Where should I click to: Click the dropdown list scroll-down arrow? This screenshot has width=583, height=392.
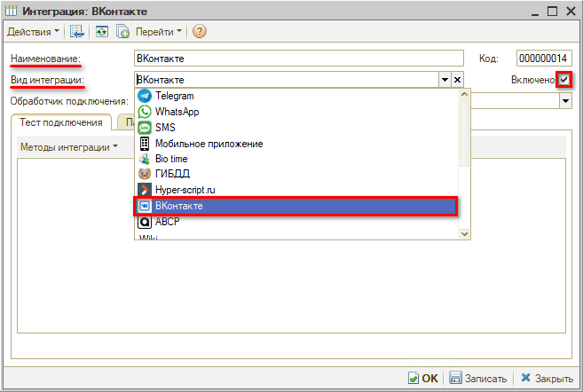click(464, 234)
